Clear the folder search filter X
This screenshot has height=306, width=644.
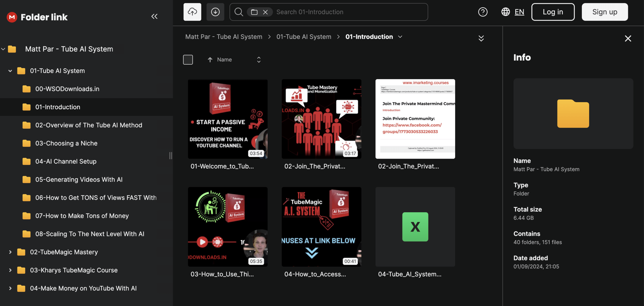(x=265, y=12)
